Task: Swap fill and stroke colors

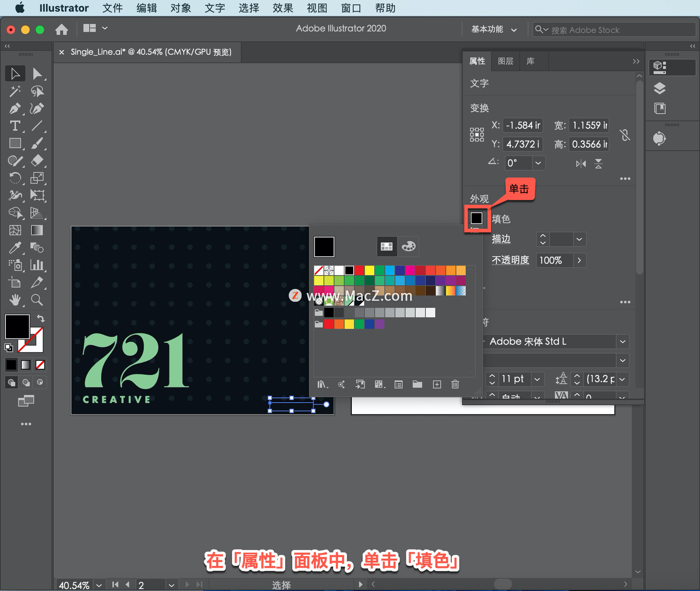Action: pyautogui.click(x=41, y=319)
